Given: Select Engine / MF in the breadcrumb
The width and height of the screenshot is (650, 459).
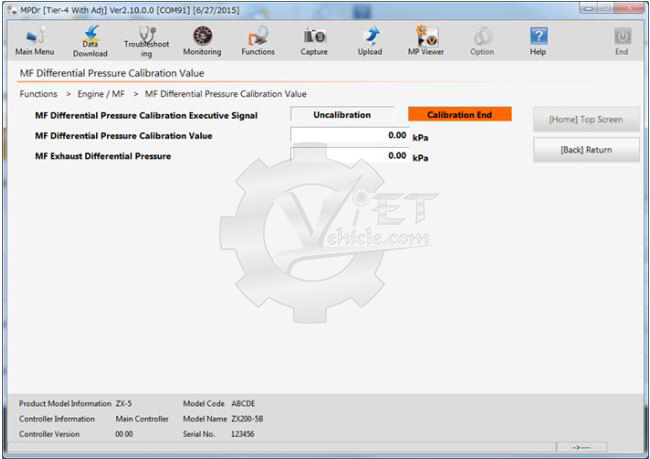Looking at the screenshot, I should (101, 94).
